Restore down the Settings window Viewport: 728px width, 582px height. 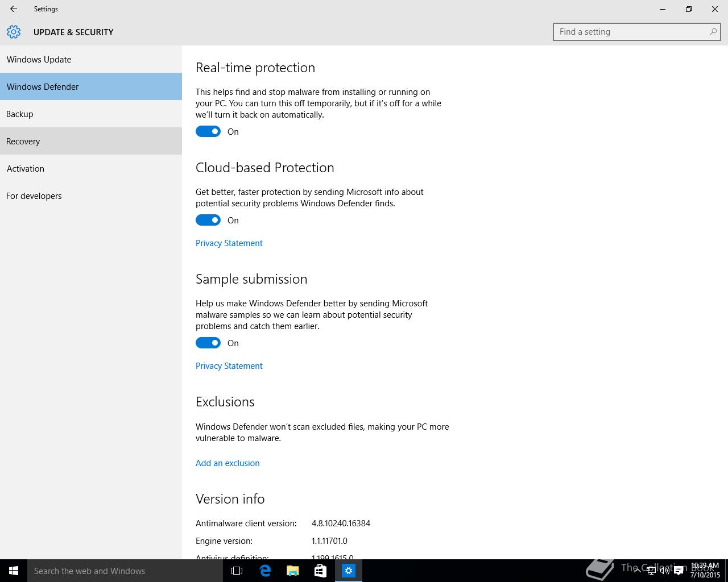click(x=689, y=9)
